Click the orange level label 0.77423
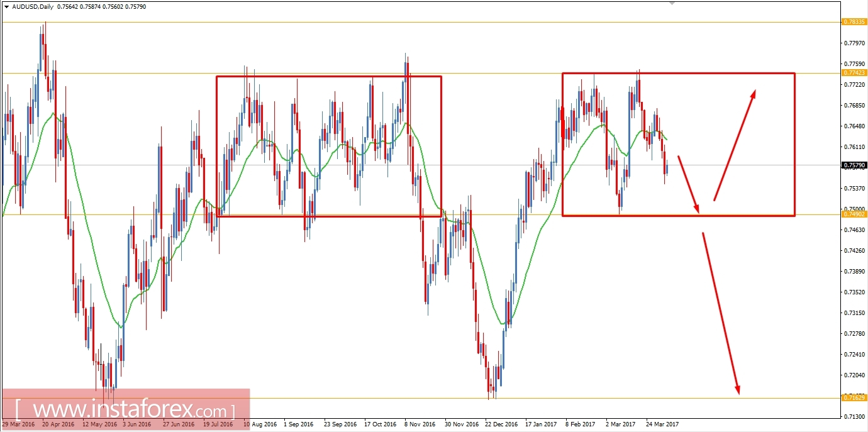The width and height of the screenshot is (868, 432). [x=853, y=73]
